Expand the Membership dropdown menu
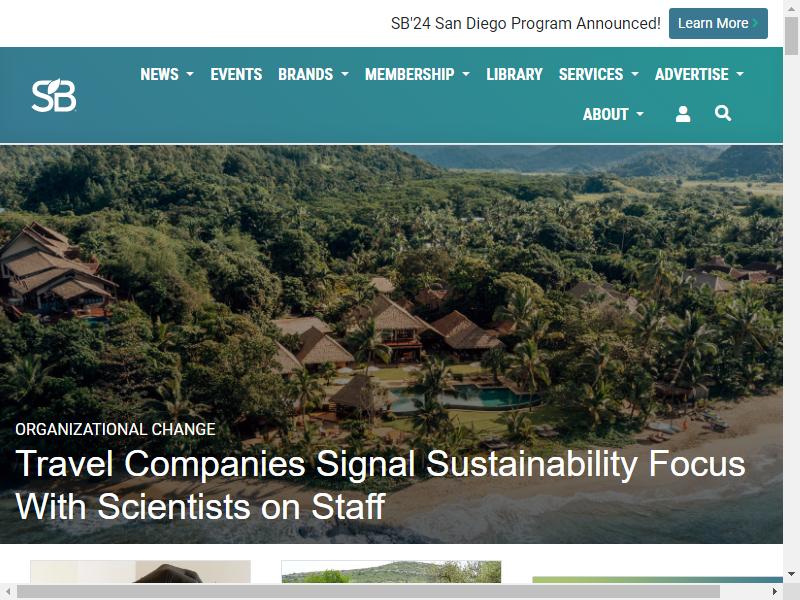This screenshot has width=800, height=600. [417, 74]
